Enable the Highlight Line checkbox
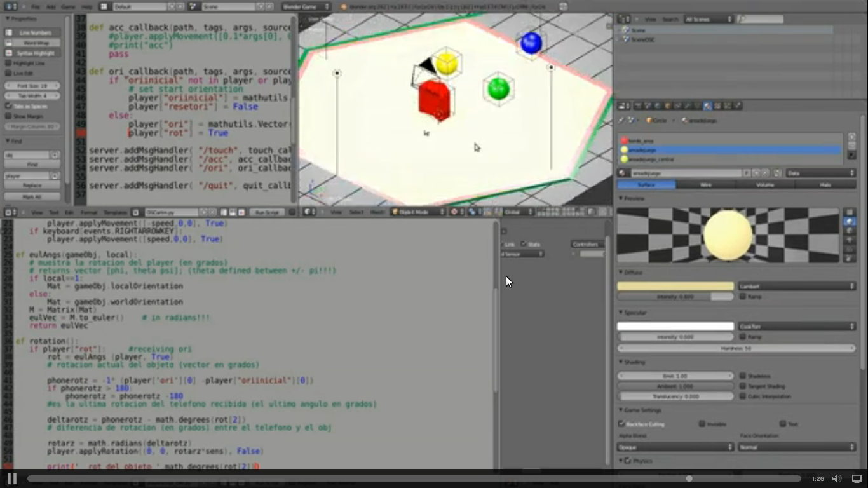The width and height of the screenshot is (868, 488). 9,64
